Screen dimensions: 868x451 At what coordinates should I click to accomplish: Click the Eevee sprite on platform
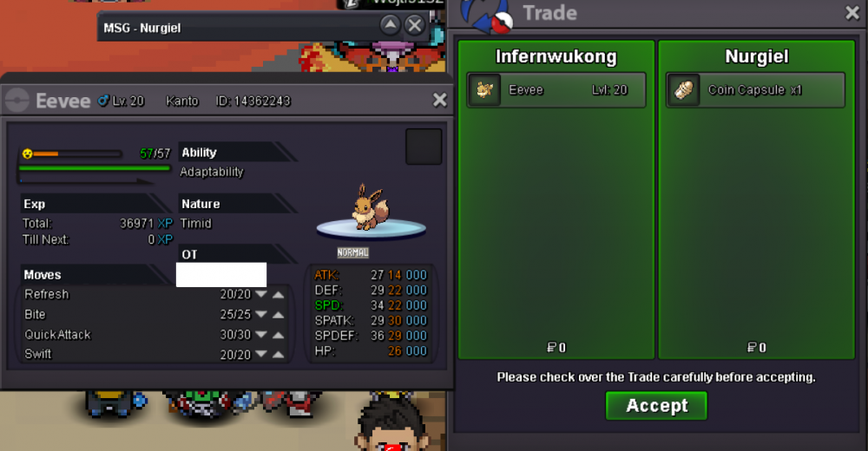coord(370,207)
